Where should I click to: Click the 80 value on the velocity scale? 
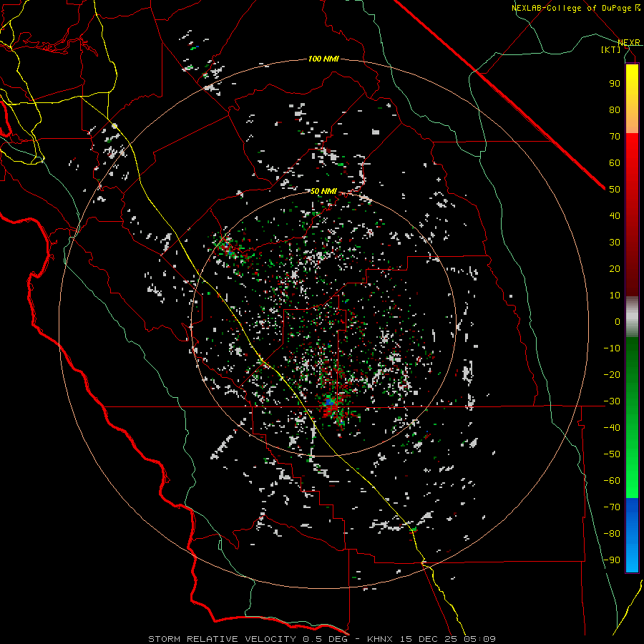(615, 109)
